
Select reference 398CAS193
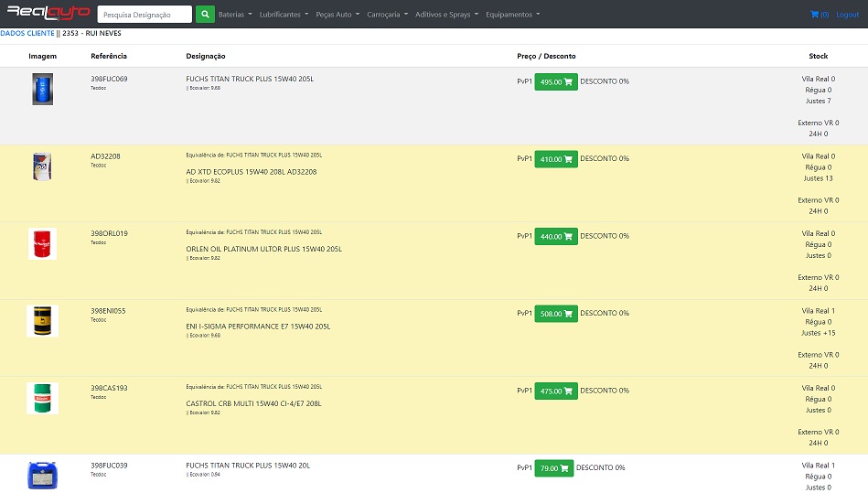point(109,388)
